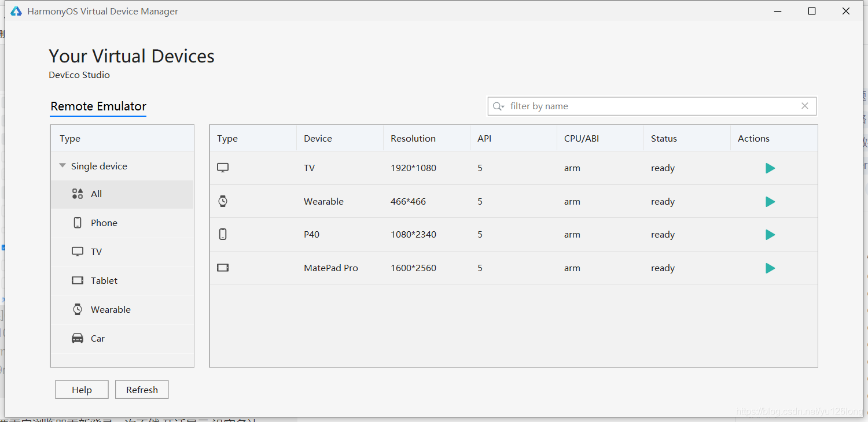The height and width of the screenshot is (422, 868).
Task: Click the watch icon in the Wearable row
Action: (223, 201)
